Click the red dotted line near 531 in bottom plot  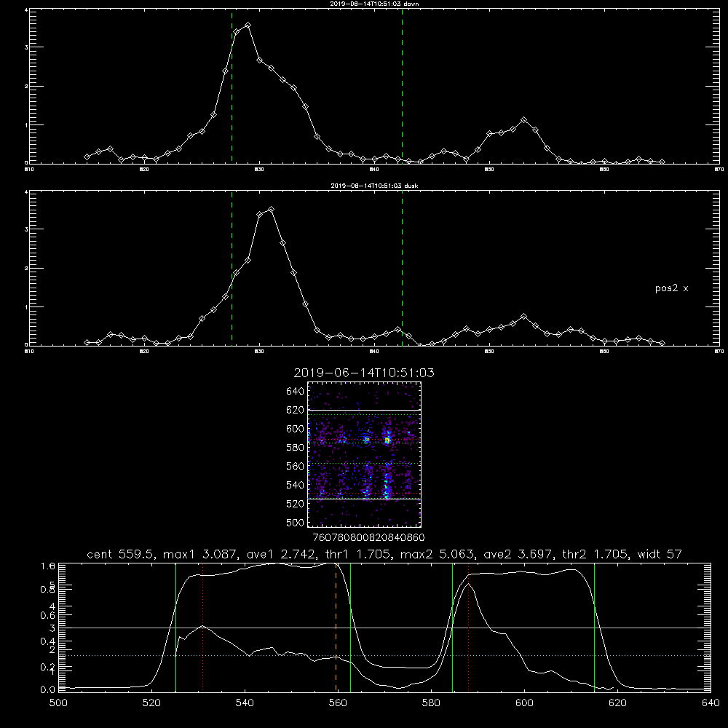(x=203, y=627)
